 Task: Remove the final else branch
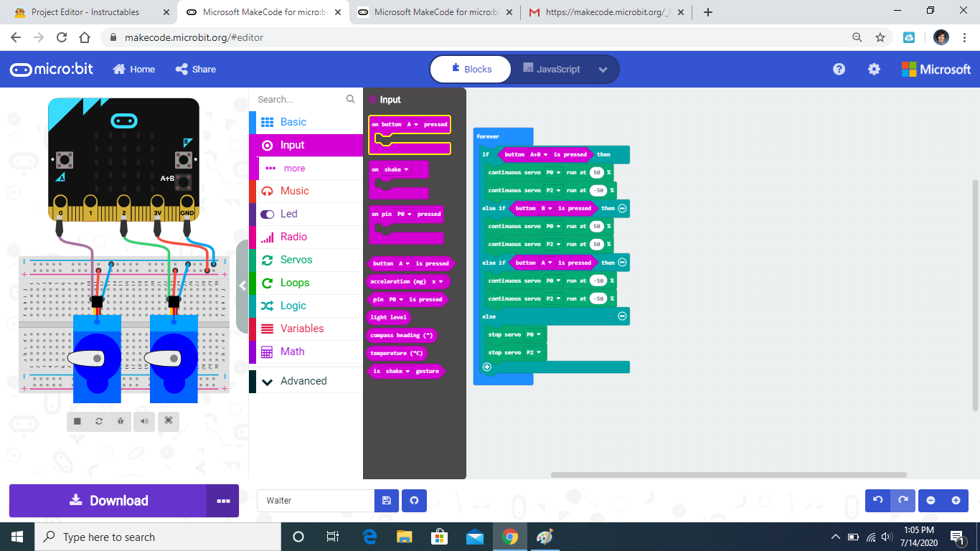pos(622,316)
